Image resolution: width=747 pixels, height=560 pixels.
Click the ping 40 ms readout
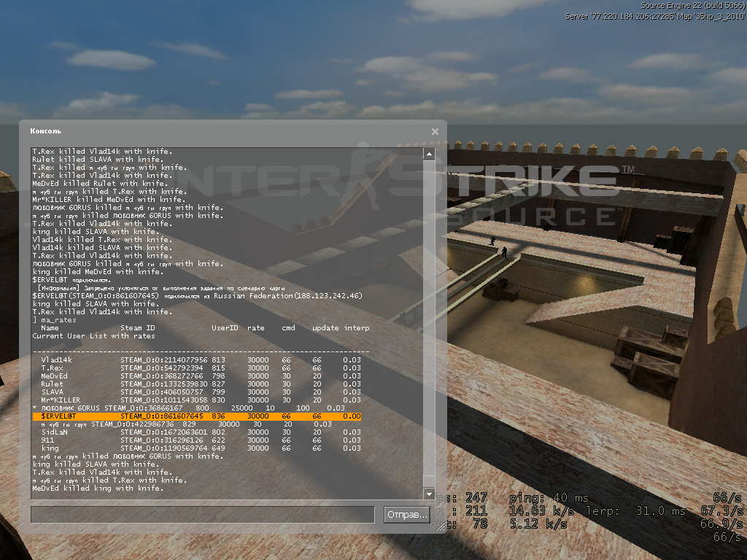549,498
